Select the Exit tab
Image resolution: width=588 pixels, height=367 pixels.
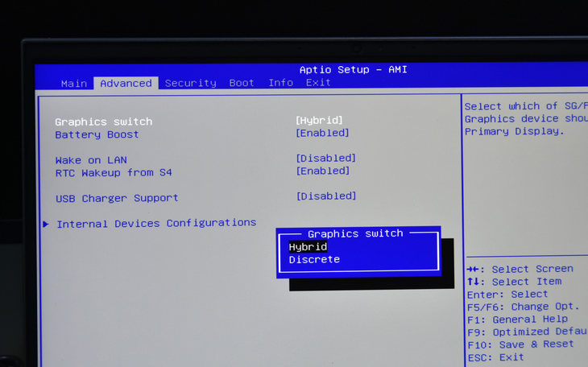(318, 83)
